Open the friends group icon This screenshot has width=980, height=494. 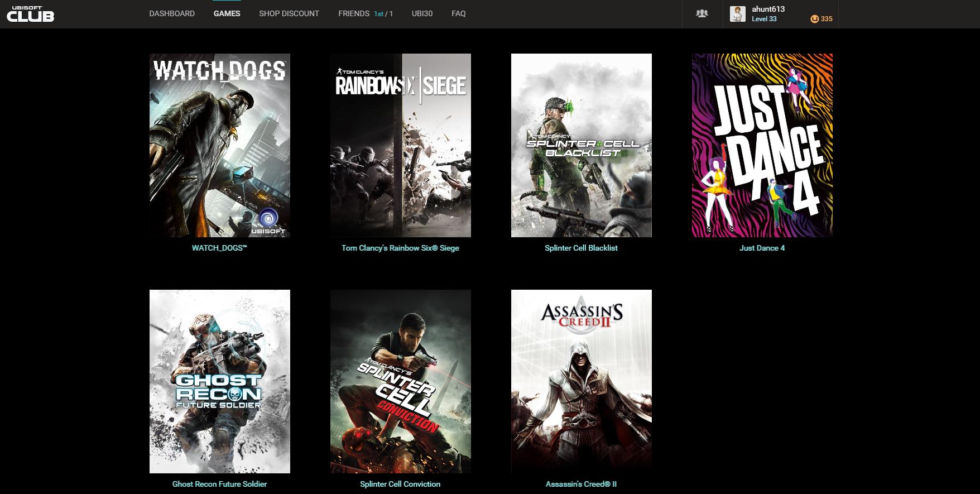pyautogui.click(x=702, y=13)
